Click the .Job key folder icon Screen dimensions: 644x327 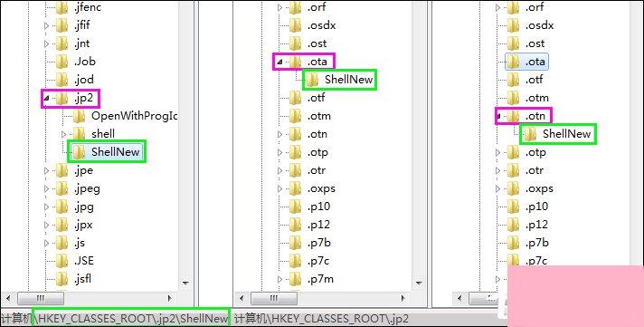62,62
